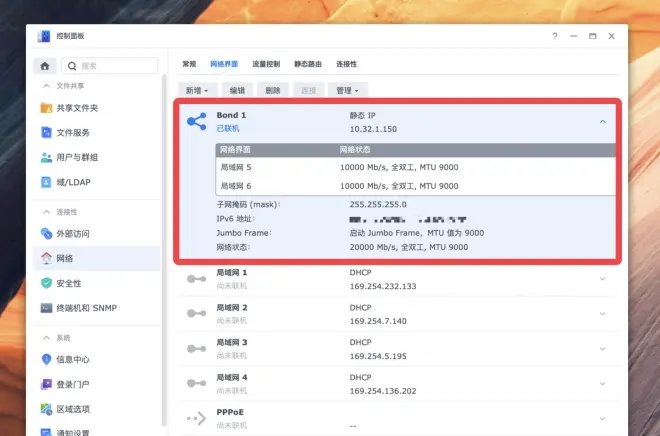Click the Bond 1 IP 10.32.1.150

coord(373,129)
